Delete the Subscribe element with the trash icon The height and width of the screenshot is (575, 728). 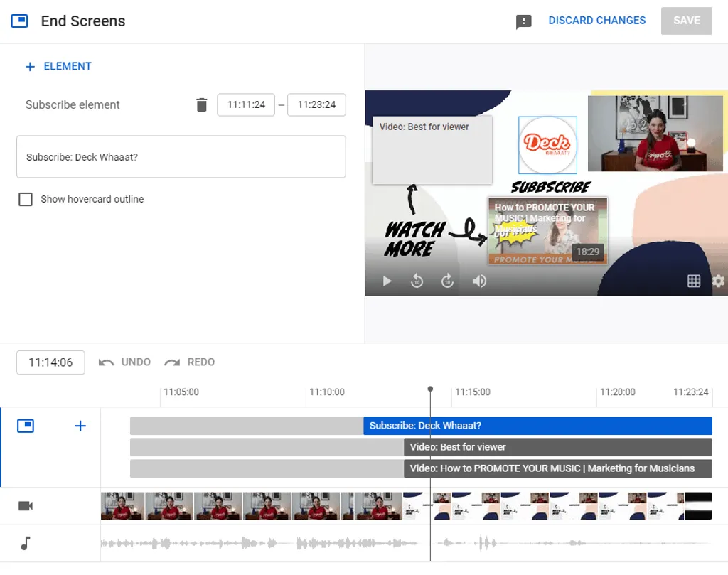click(x=202, y=104)
